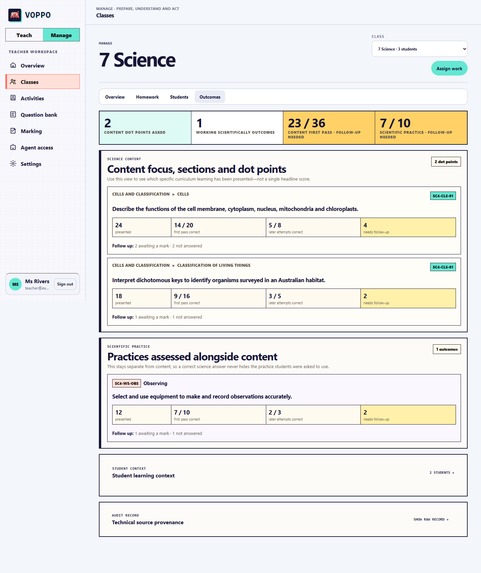Viewport: 481px width, 573px height.
Task: Open the Students tab
Action: click(179, 97)
